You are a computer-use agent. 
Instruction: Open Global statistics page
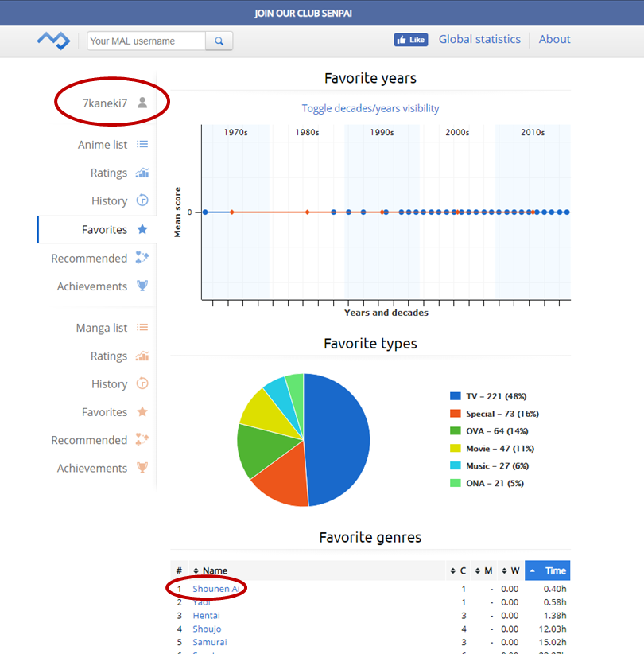(479, 39)
